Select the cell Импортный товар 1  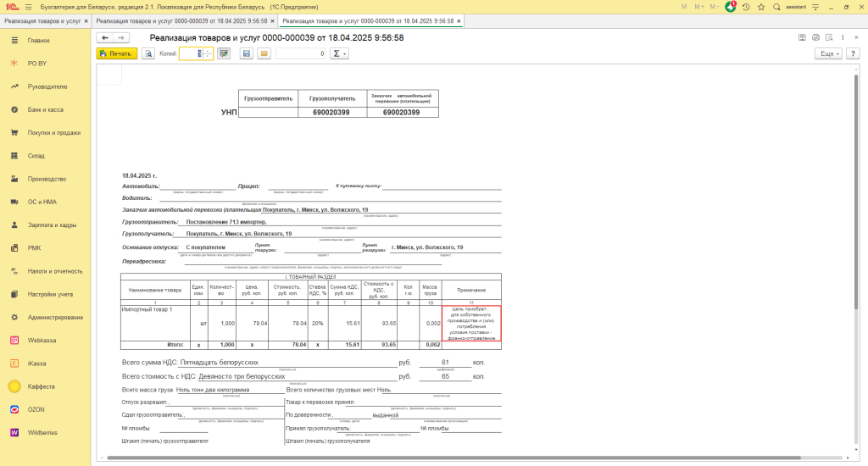point(156,323)
